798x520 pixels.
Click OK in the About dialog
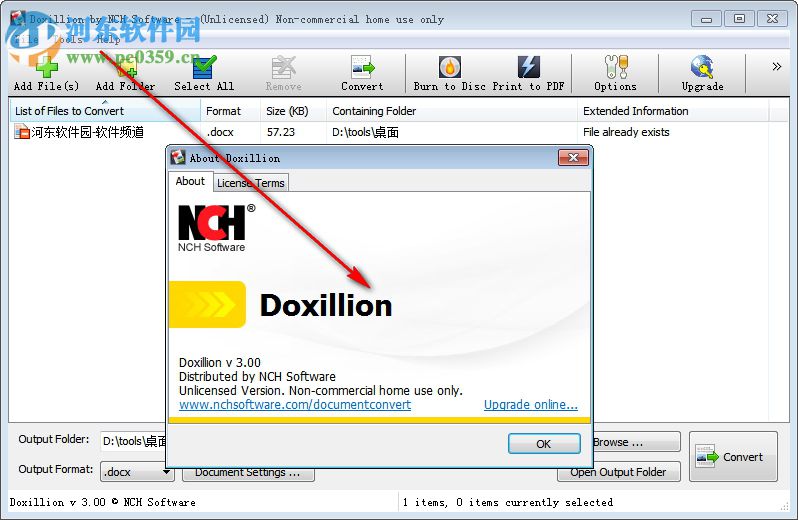tap(544, 444)
